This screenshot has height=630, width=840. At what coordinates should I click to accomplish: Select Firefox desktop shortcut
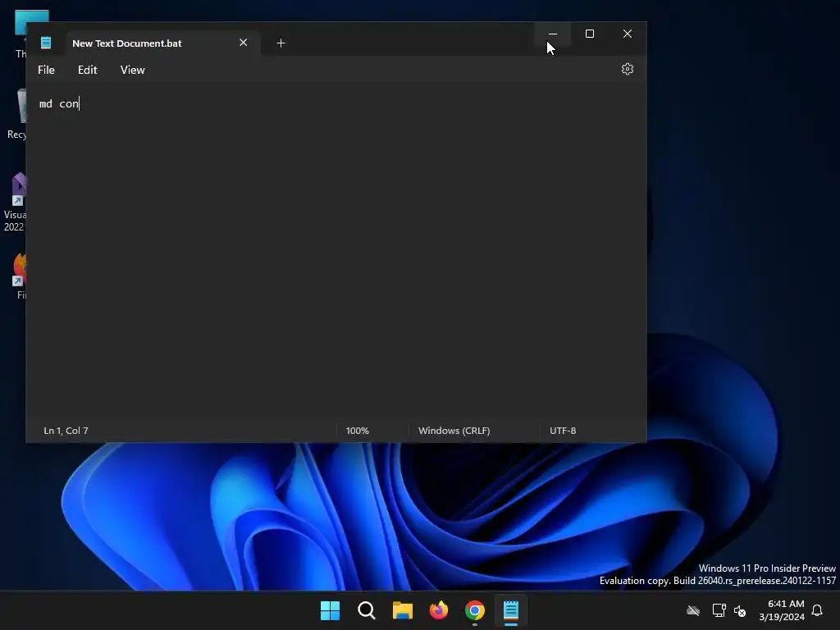[x=20, y=276]
